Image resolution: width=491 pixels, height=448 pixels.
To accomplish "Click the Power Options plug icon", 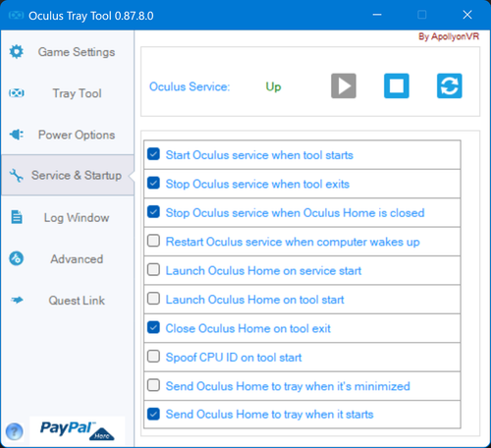I will click(17, 135).
